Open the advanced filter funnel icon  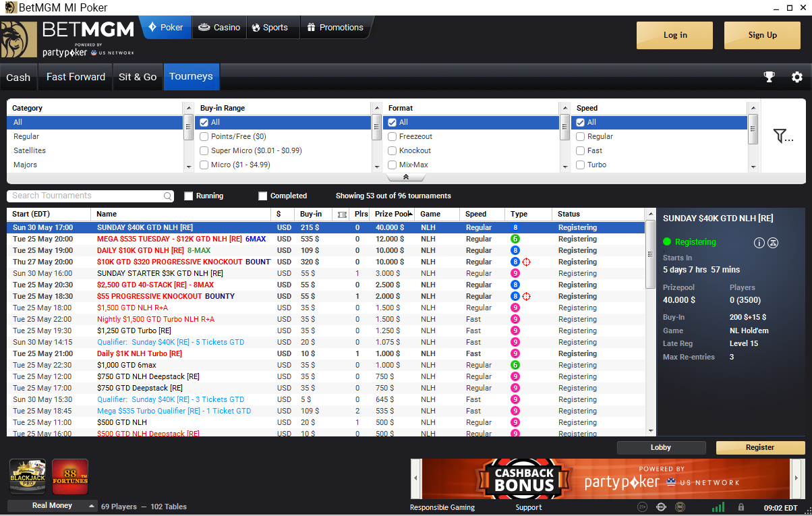[x=783, y=136]
